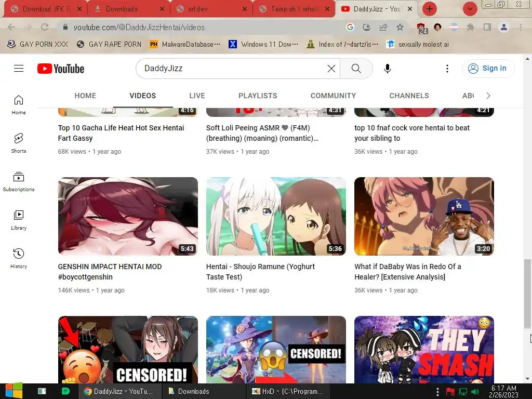Open the browser profile icon
532x399 pixels.
pyautogui.click(x=504, y=27)
